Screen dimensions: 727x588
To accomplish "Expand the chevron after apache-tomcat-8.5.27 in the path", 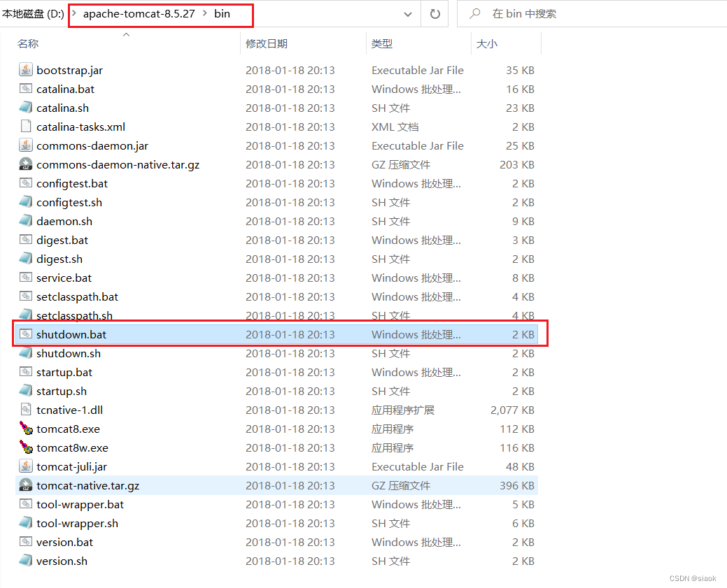I will 205,13.
